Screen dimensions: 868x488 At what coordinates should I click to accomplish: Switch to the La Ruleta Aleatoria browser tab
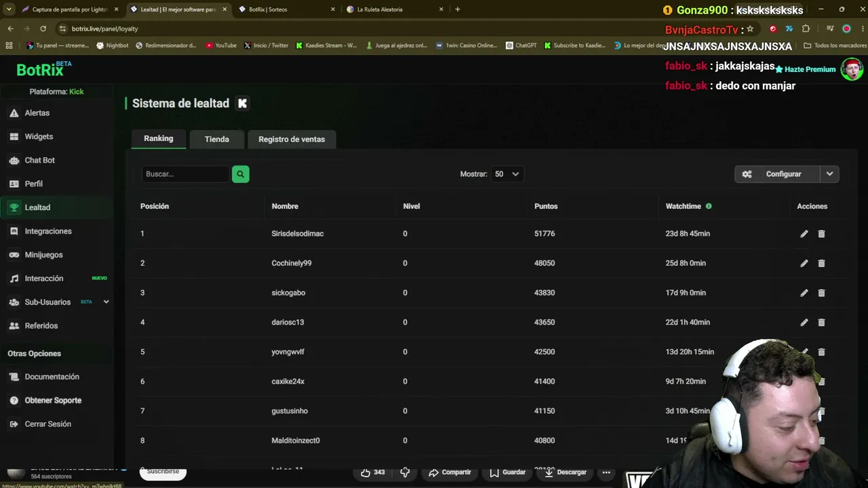395,9
